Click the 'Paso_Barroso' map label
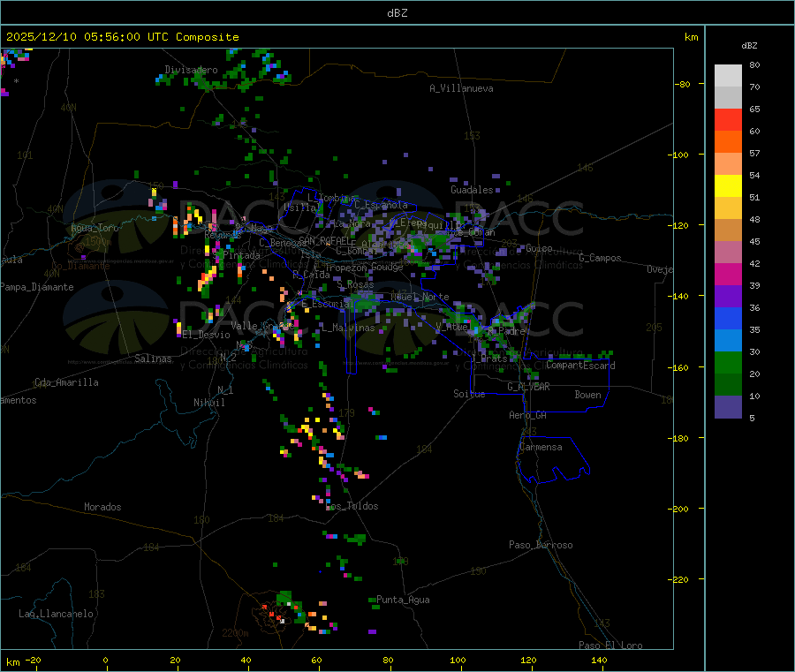 click(541, 545)
